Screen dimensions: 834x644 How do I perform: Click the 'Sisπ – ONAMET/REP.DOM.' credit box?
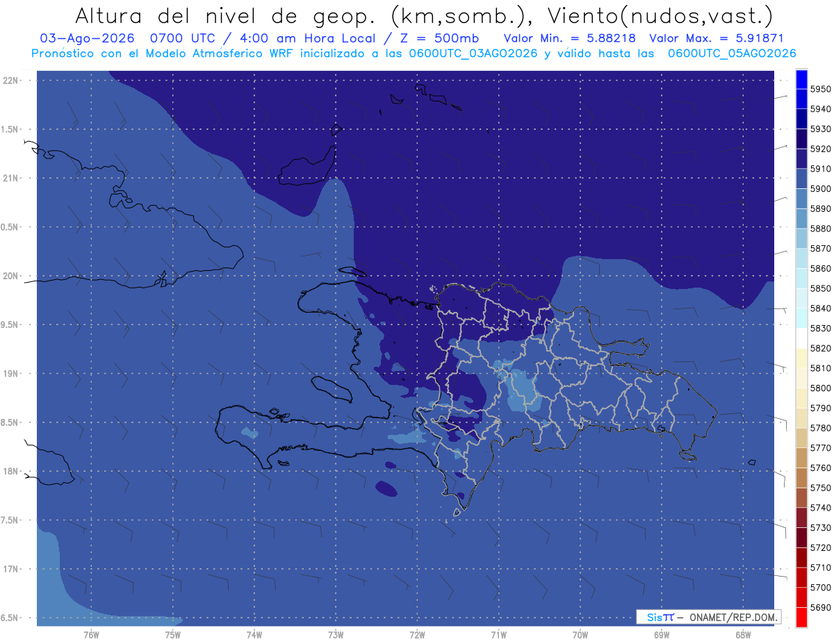coord(708,616)
